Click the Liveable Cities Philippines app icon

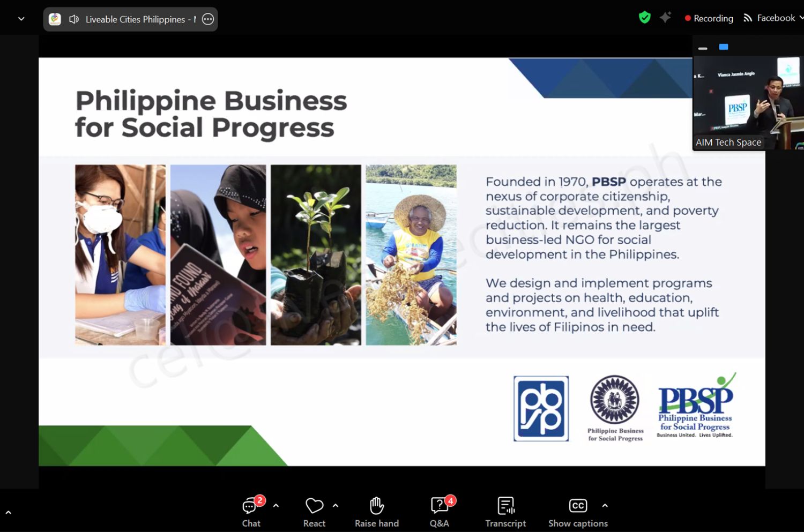55,19
